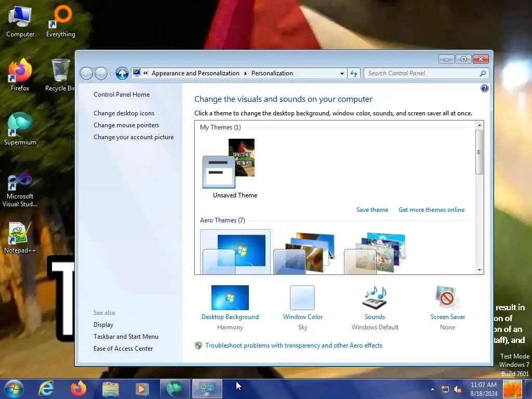
Task: Select the Supermium desktop shortcut
Action: point(20,129)
